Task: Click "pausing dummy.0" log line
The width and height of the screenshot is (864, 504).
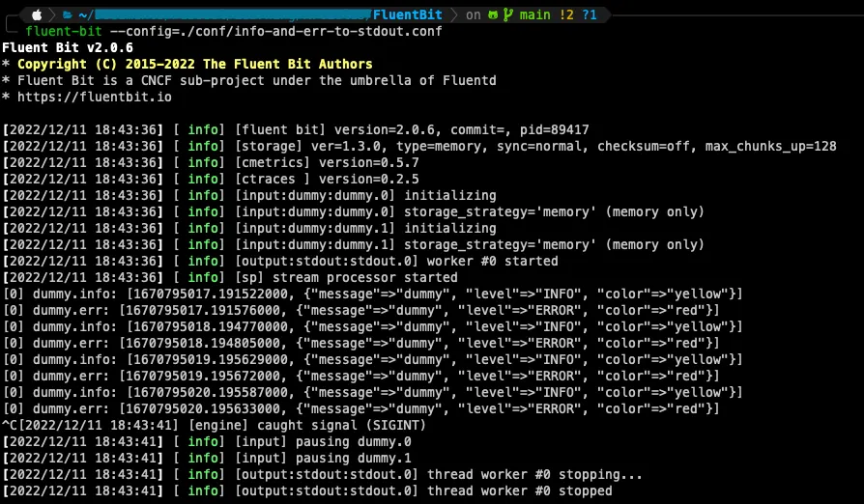Action: point(207,442)
